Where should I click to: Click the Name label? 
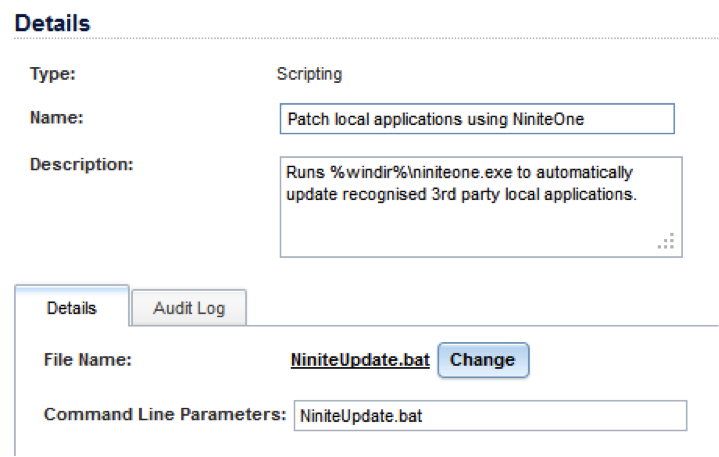tap(56, 118)
